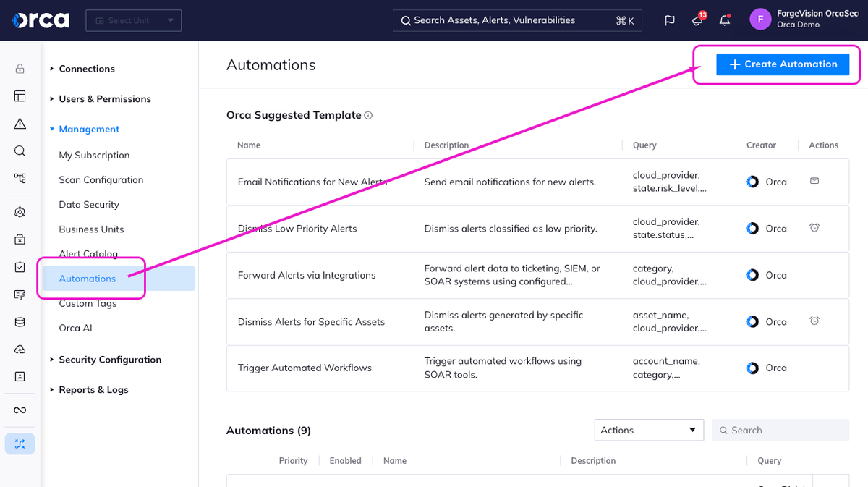Open Alert Catalog

click(88, 254)
